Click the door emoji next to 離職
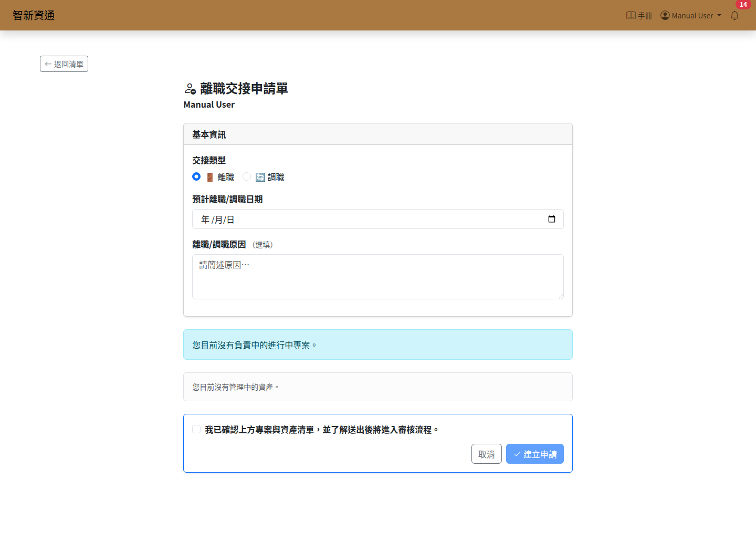 point(209,177)
